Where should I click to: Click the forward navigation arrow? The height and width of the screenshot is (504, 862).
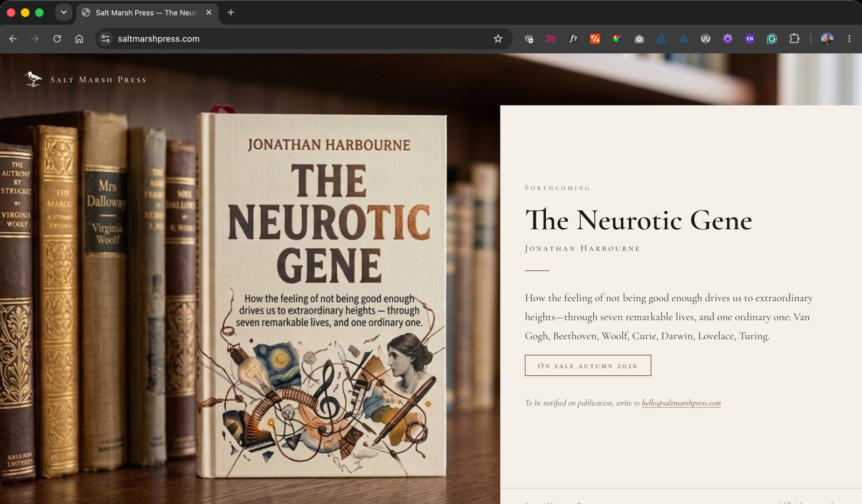(35, 39)
